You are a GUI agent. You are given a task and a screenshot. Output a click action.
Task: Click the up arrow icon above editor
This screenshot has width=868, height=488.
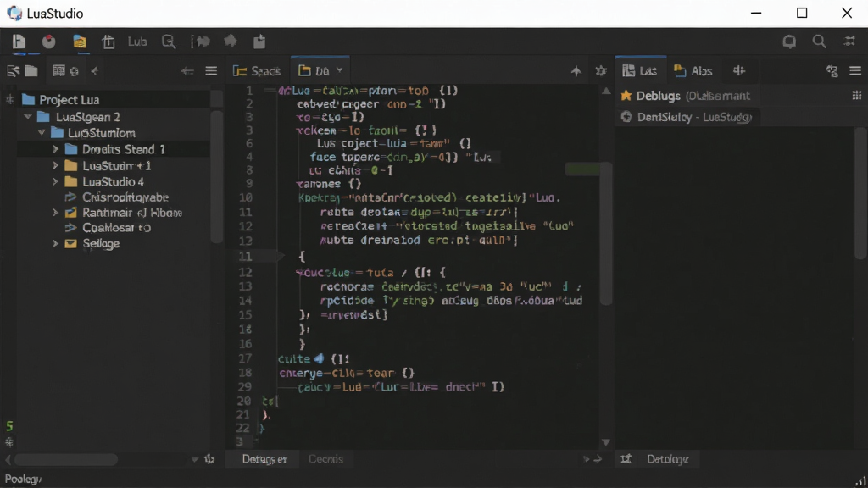[576, 71]
